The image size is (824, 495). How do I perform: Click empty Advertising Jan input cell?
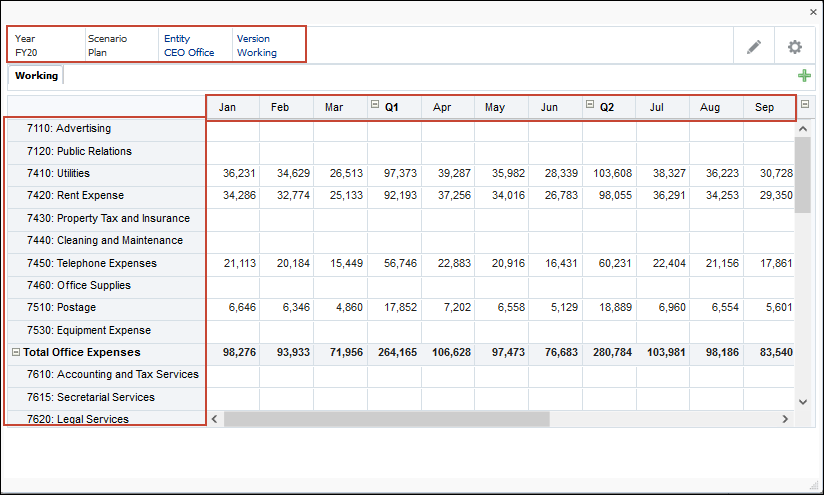[232, 129]
